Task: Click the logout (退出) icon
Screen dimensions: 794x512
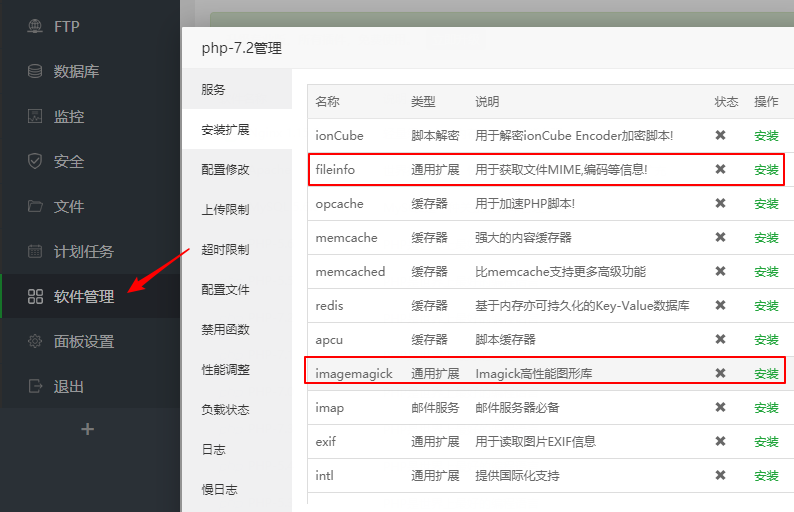Action: coord(35,386)
